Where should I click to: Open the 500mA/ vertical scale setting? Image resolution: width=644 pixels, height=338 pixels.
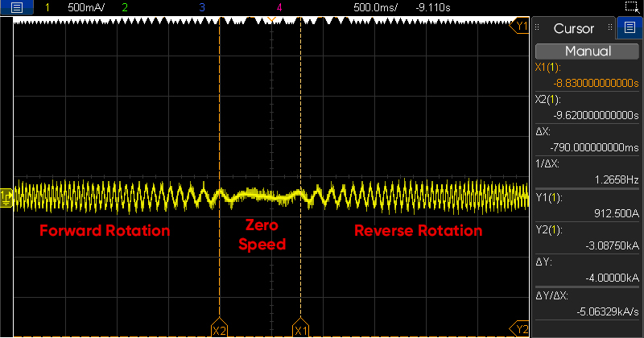click(86, 7)
